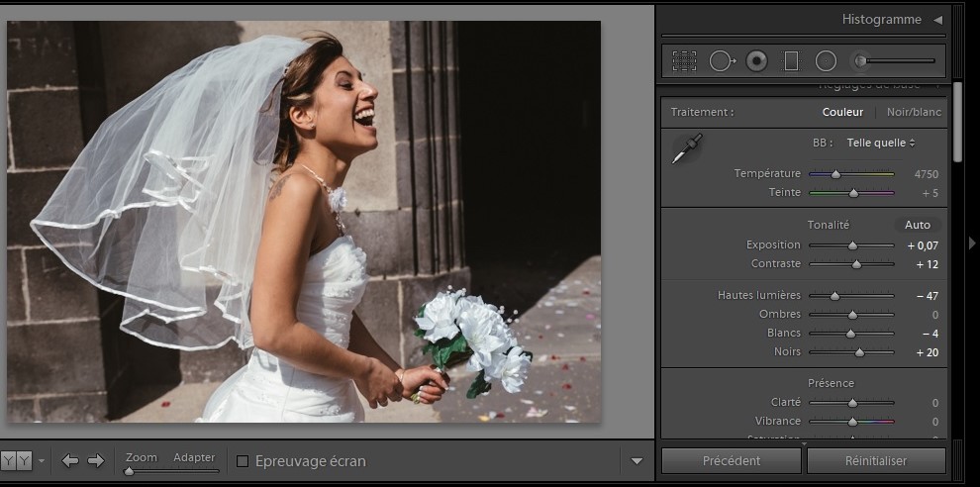
Task: Select the Radial filter tool
Action: click(x=826, y=60)
